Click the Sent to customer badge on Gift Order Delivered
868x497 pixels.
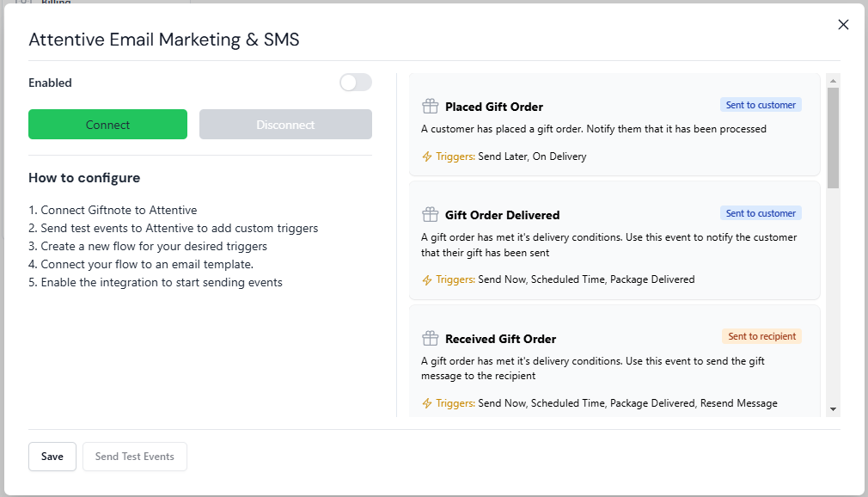(x=761, y=213)
